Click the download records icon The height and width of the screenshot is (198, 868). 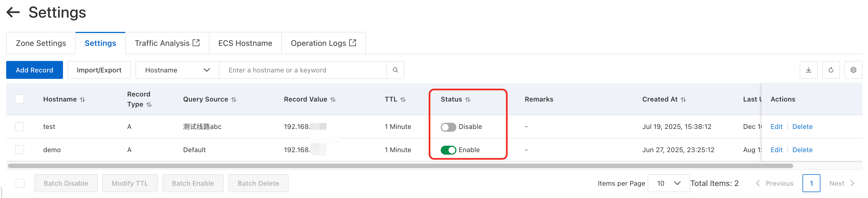pos(808,70)
